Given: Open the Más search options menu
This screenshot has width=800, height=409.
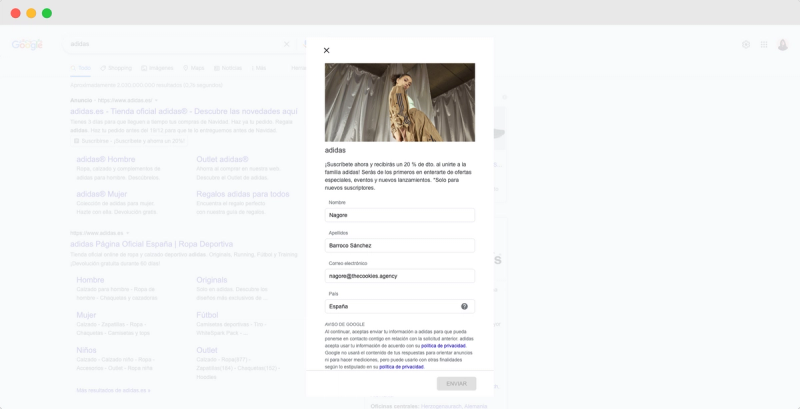Looking at the screenshot, I should [259, 68].
